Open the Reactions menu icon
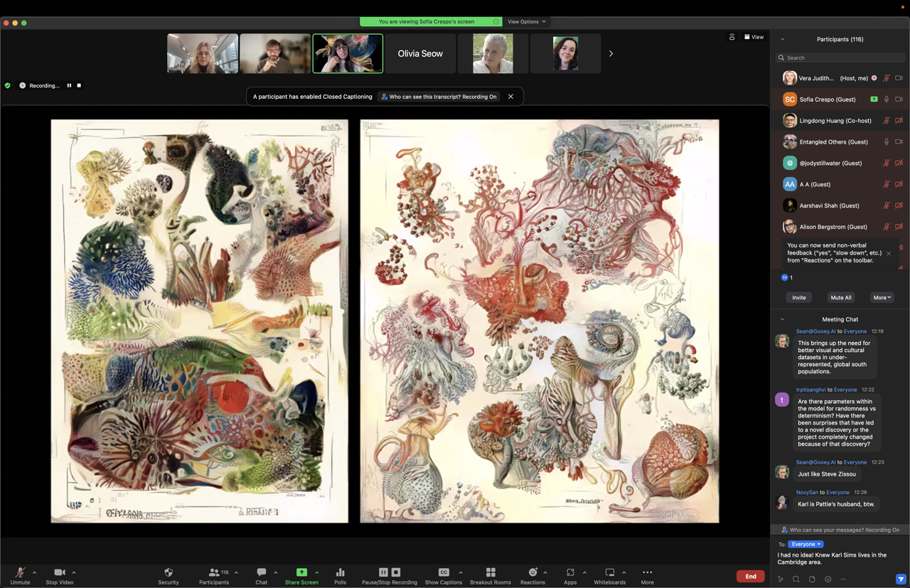 click(532, 573)
